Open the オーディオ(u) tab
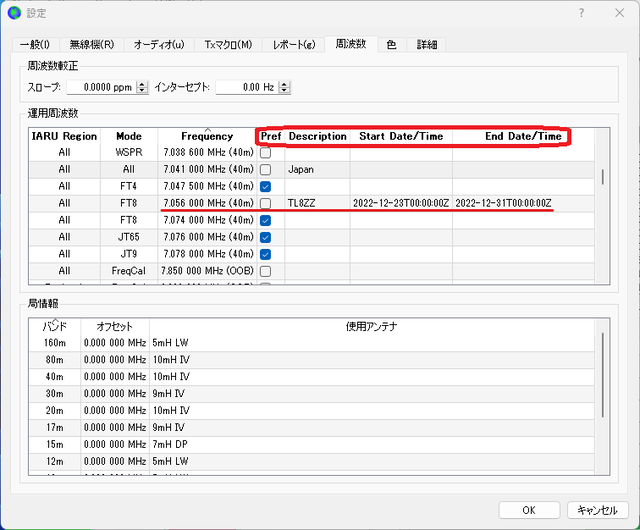Viewport: 640px width, 530px height. pos(159,45)
